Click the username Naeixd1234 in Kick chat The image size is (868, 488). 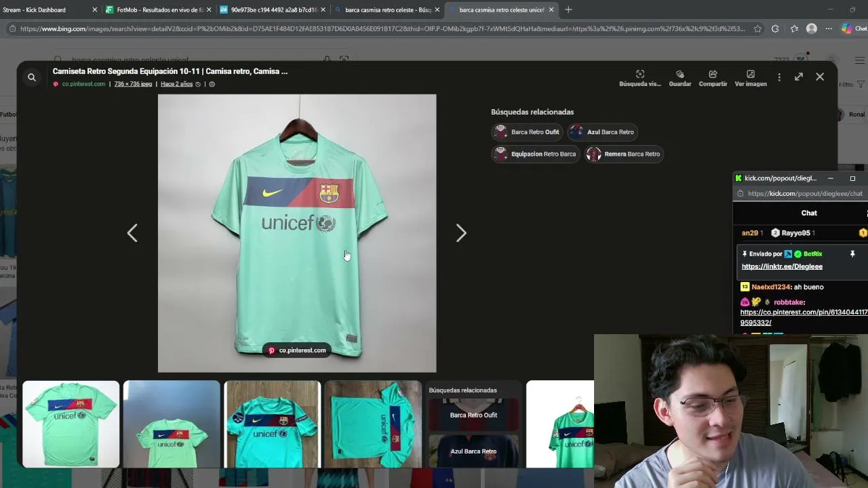pos(770,287)
